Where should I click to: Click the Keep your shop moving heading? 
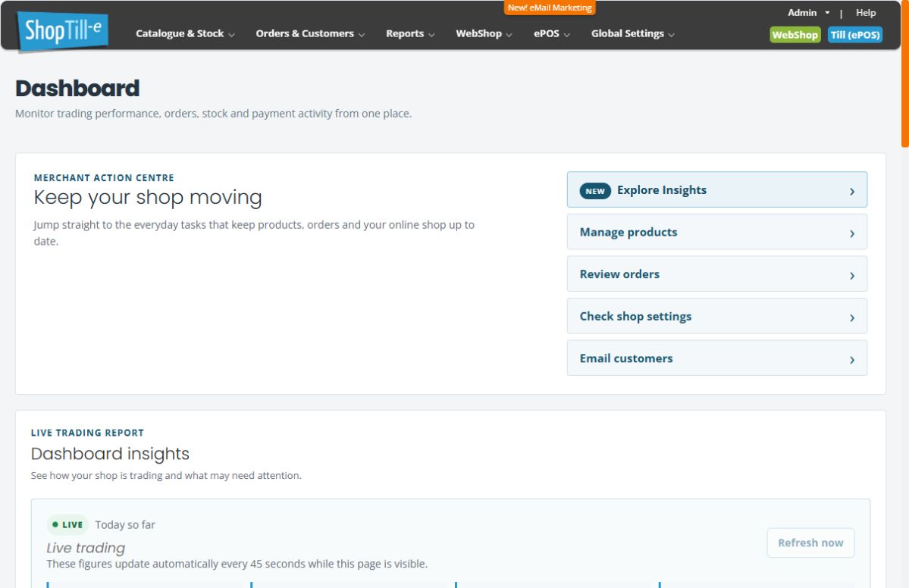coord(148,198)
